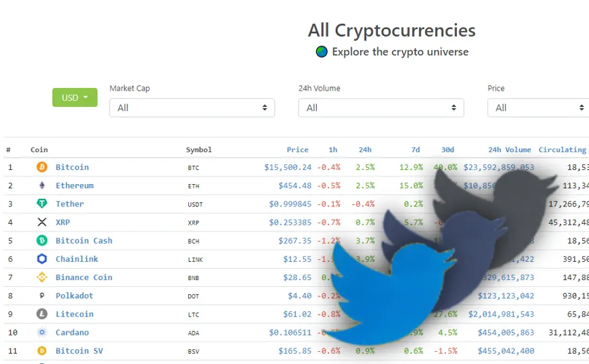Expand the 24h Volume filter dropdown
Viewport: 589px width, 364px height.
point(381,108)
